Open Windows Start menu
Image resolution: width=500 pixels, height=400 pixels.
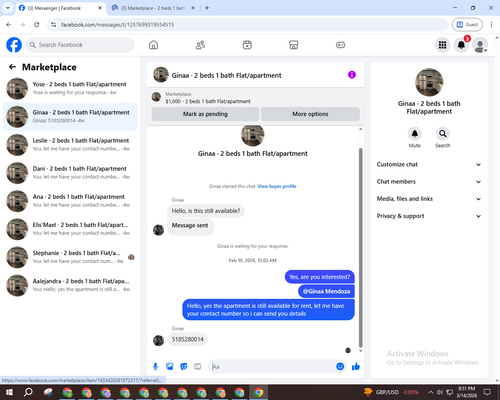pyautogui.click(x=9, y=392)
